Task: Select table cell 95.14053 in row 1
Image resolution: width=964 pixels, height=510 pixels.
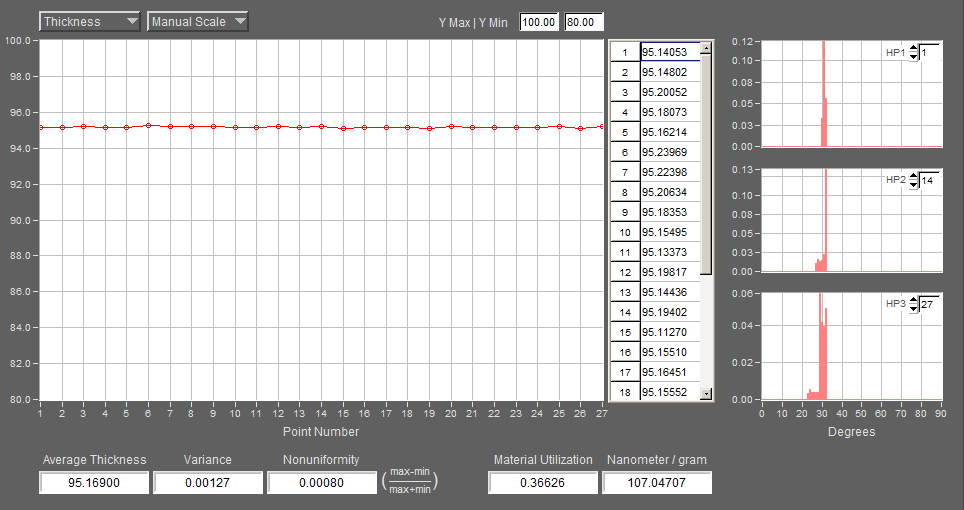Action: (670, 52)
